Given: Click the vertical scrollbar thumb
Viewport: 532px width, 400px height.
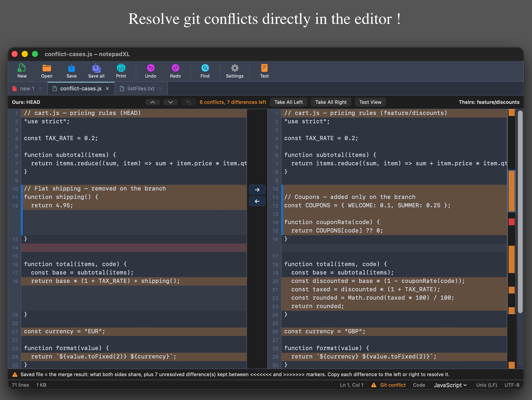Looking at the screenshot, I should (x=520, y=211).
